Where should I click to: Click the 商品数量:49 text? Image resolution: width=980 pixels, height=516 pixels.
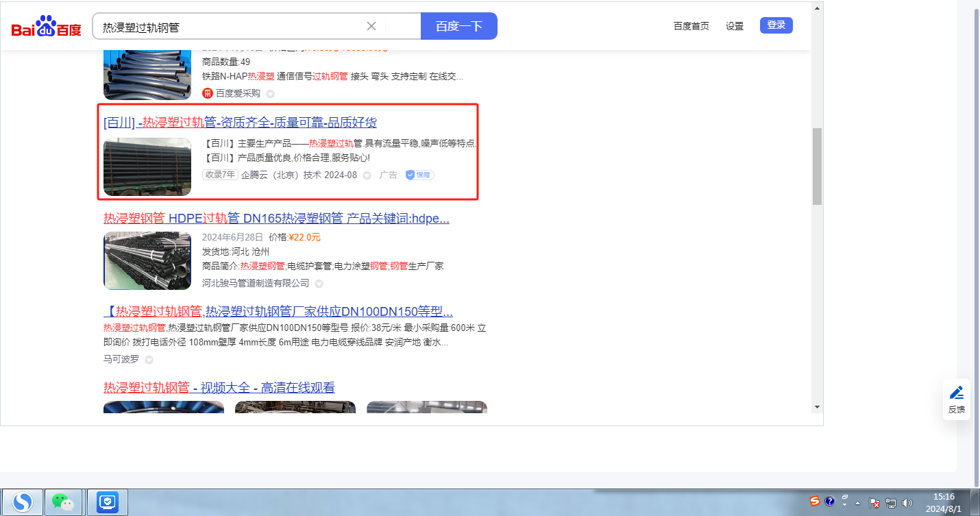click(226, 62)
